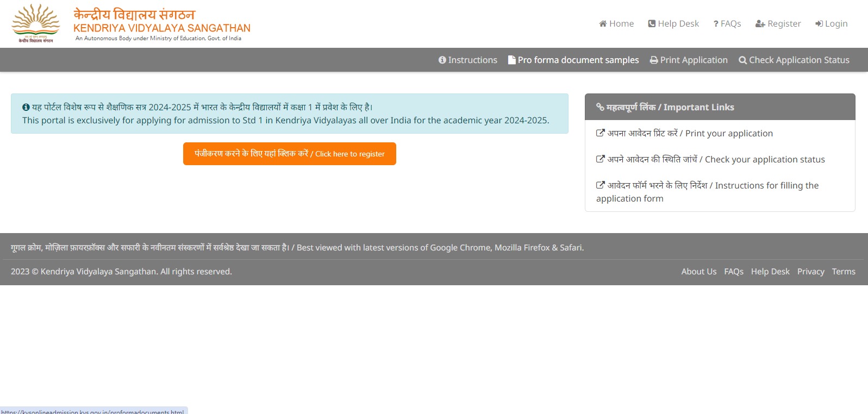Click the 'An Autonomous Body under Ministry of Education' tagline
This screenshot has height=414, width=868.
(158, 38)
